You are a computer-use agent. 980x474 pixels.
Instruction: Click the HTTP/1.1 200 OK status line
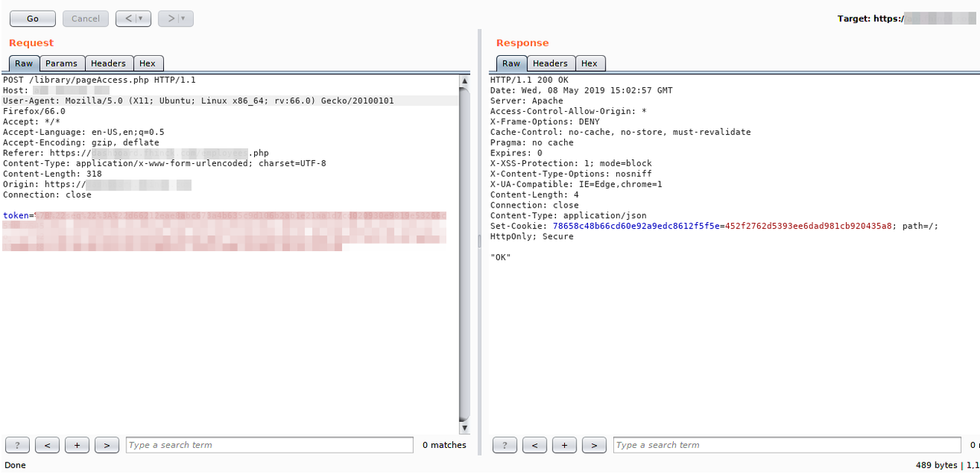point(529,80)
